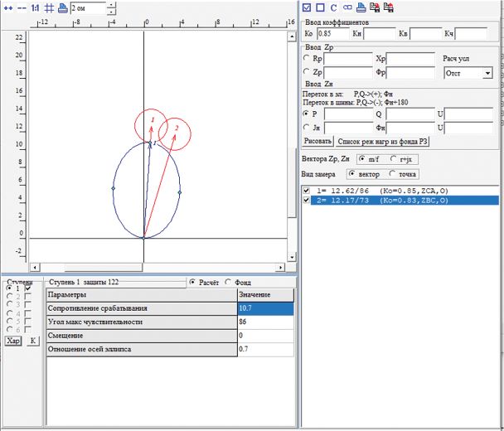
Task: Select the P load input radio button
Action: click(x=306, y=114)
